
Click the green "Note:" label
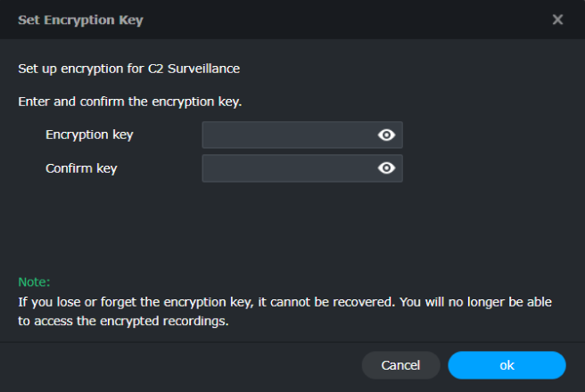click(34, 282)
